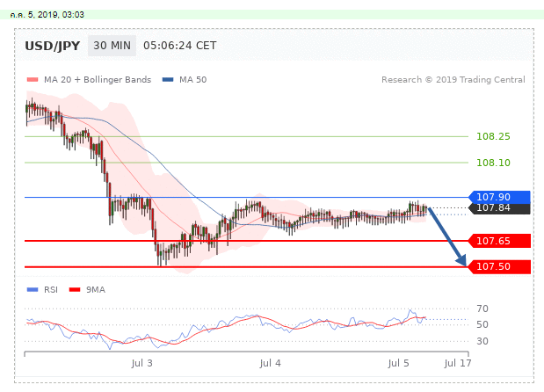Click the red 107.65 support price tag
This screenshot has width=544, height=392.
point(499,241)
